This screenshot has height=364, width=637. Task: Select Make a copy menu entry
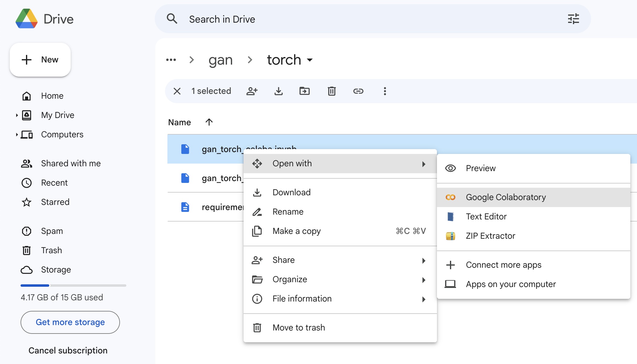point(296,231)
